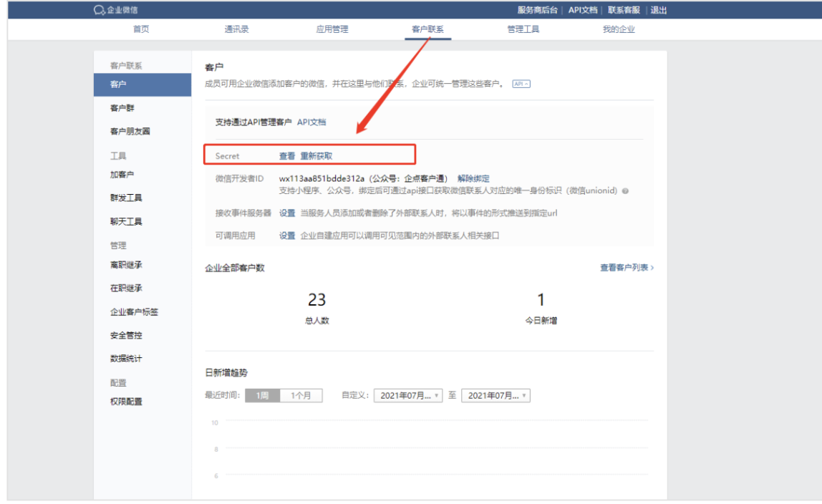Open the start date dropdown after 自定义
Screen dimensions: 822x504
tap(408, 396)
